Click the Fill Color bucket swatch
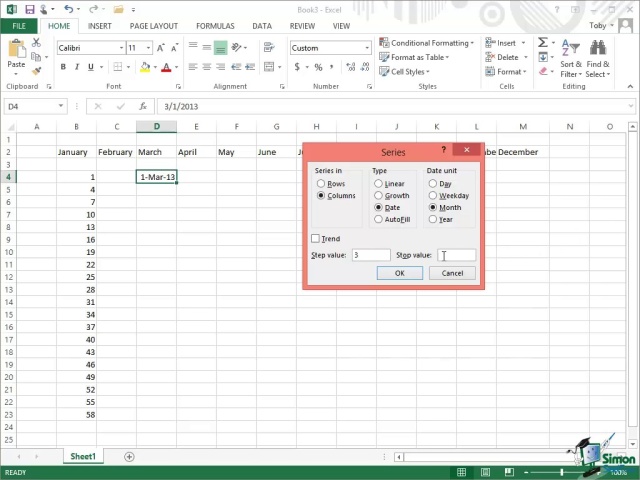Screen dimensions: 640x480 point(145,67)
